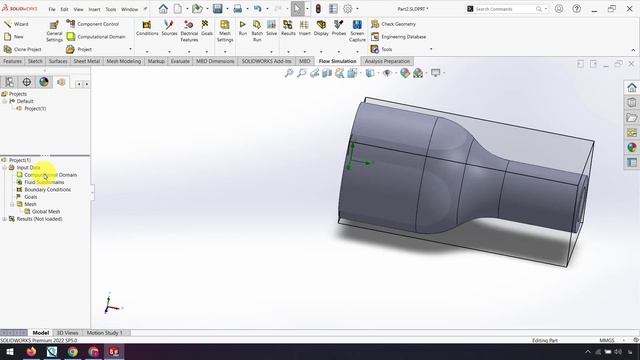Collapse the Default configuration node
640x360 pixels.
point(4,101)
